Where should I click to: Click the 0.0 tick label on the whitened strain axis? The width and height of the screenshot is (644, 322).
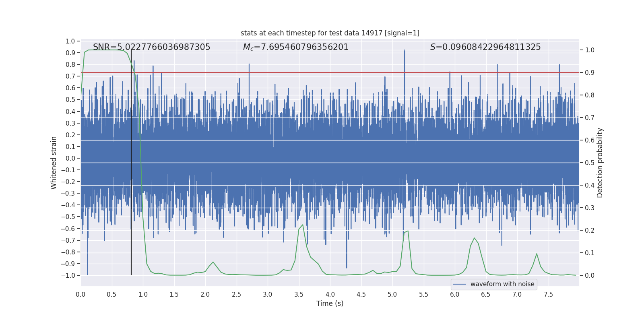click(70, 158)
